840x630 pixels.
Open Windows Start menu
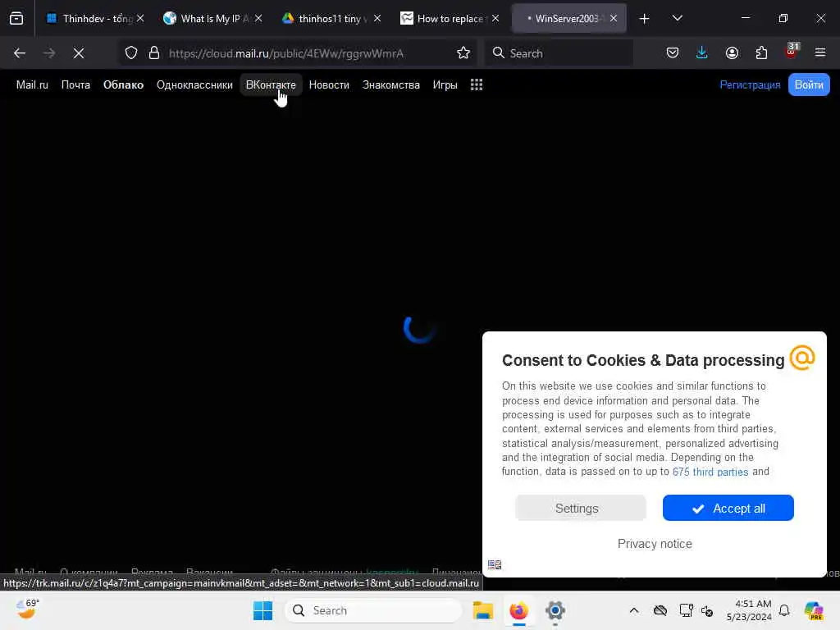(x=262, y=610)
